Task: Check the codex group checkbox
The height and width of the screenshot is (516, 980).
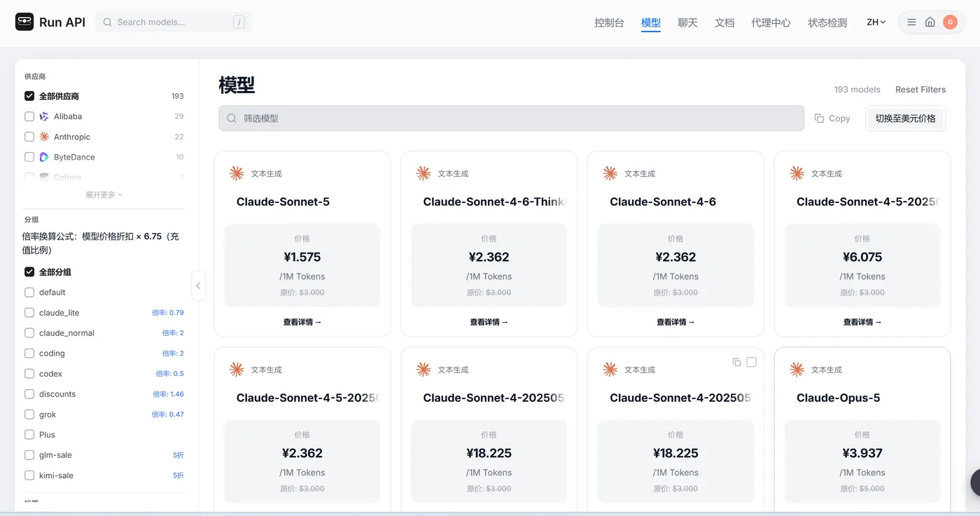Action: [29, 373]
